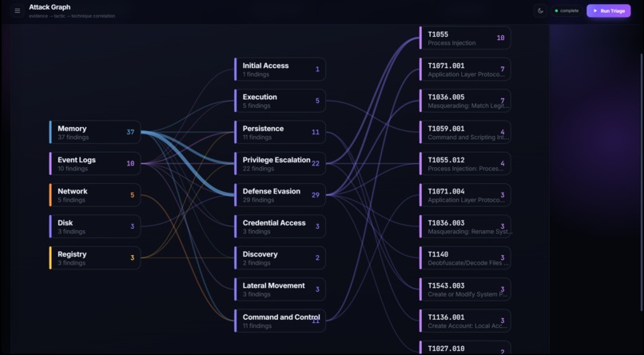Image resolution: width=644 pixels, height=355 pixels.
Task: Select the Registry evidence node
Action: click(95, 257)
